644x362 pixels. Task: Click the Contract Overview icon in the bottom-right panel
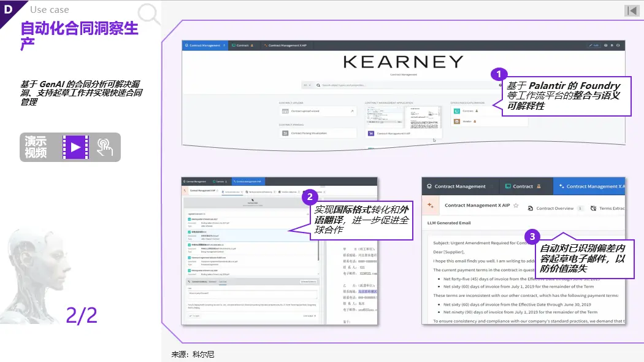[x=530, y=208]
